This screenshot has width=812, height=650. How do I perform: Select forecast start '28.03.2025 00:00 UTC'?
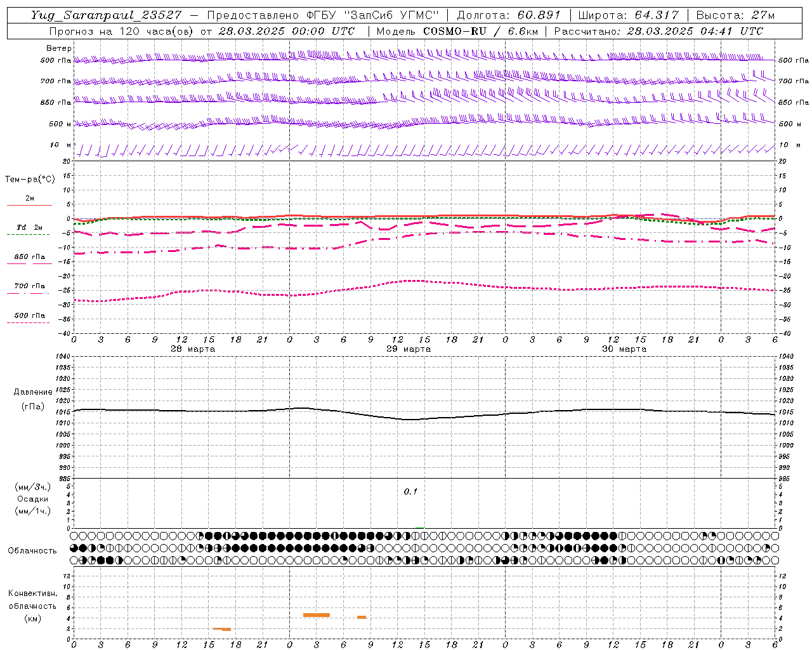coord(287,31)
